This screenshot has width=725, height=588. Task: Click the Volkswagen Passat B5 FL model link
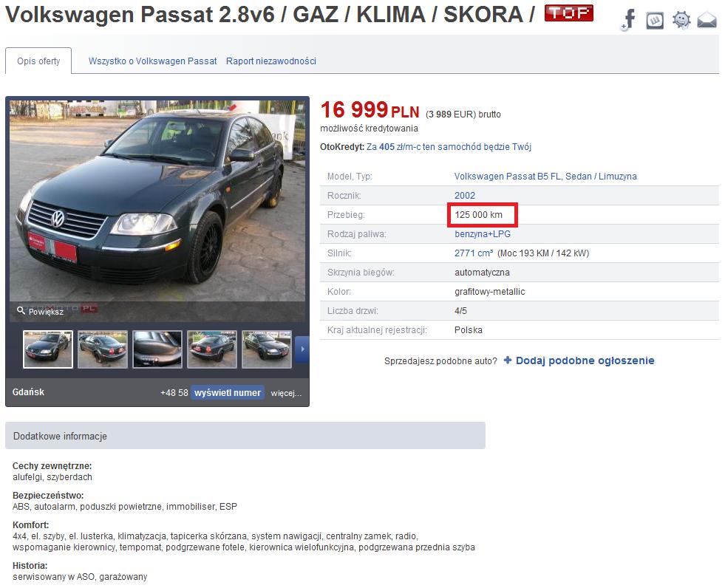(545, 176)
